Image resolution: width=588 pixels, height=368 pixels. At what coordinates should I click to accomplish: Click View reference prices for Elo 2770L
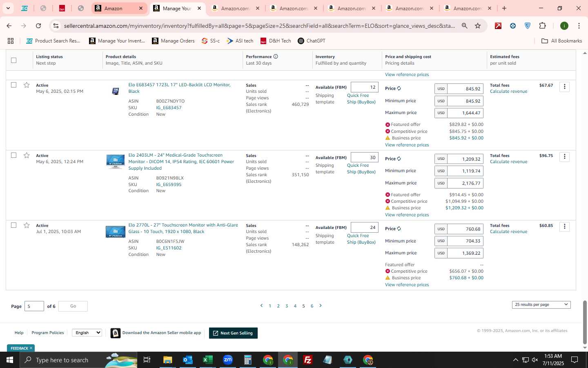click(x=407, y=285)
